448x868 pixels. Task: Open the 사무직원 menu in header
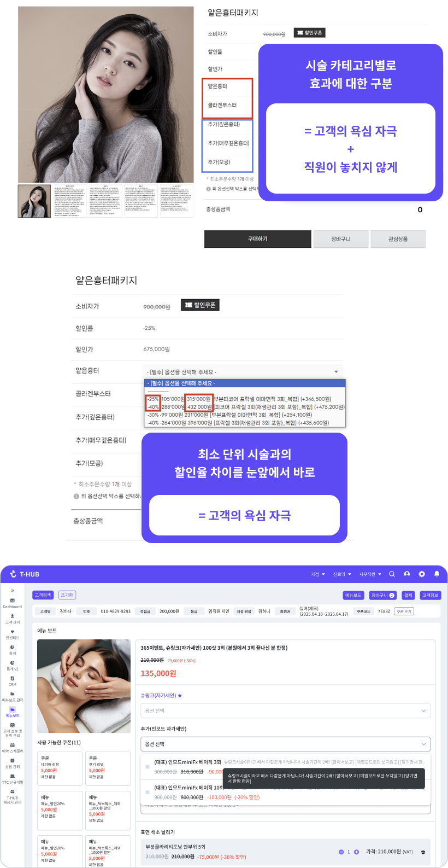coord(370,574)
